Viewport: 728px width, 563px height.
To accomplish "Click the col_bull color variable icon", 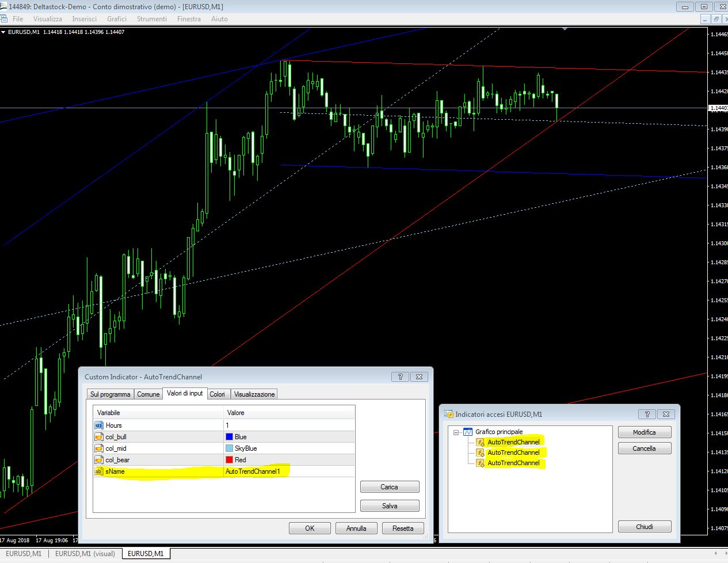I will pyautogui.click(x=98, y=437).
